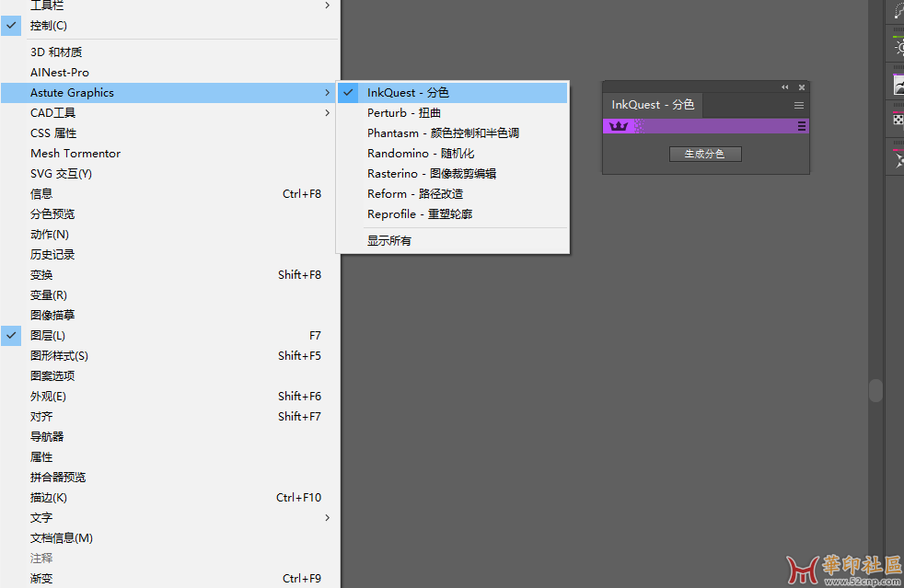Click the Randomino dice icon in dock

(898, 120)
